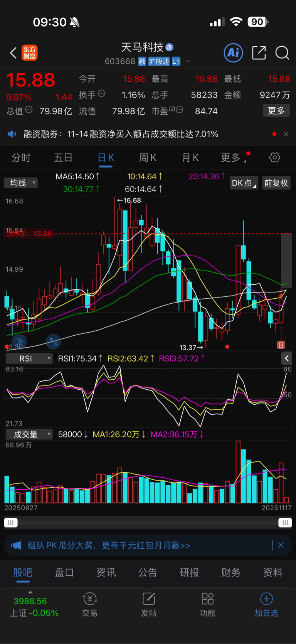Expand the stock tags dropdown arrow
Image resolution: width=296 pixels, height=644 pixels.
tap(188, 61)
